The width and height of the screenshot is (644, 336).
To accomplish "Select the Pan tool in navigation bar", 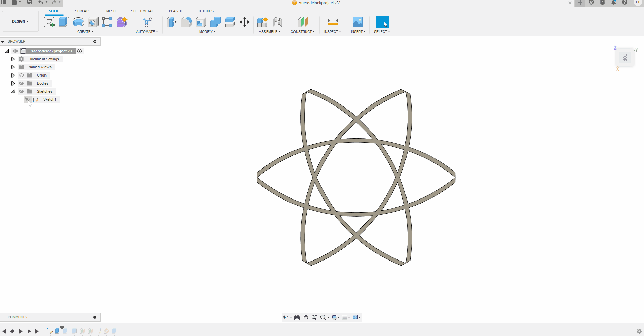I will [305, 317].
